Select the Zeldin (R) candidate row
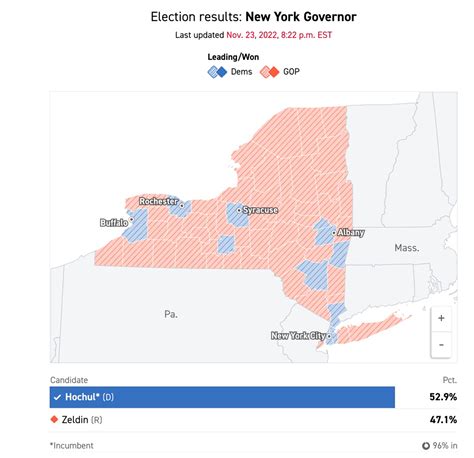The height and width of the screenshot is (458, 474). click(253, 419)
